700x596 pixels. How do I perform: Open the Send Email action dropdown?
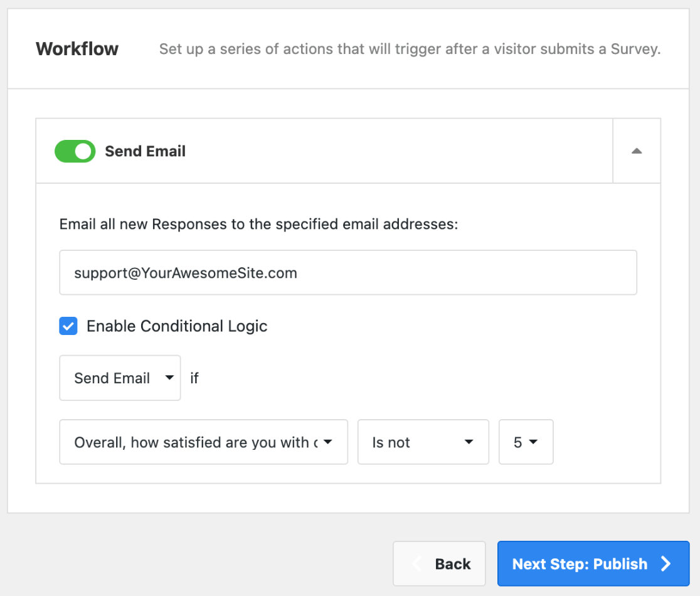(120, 378)
